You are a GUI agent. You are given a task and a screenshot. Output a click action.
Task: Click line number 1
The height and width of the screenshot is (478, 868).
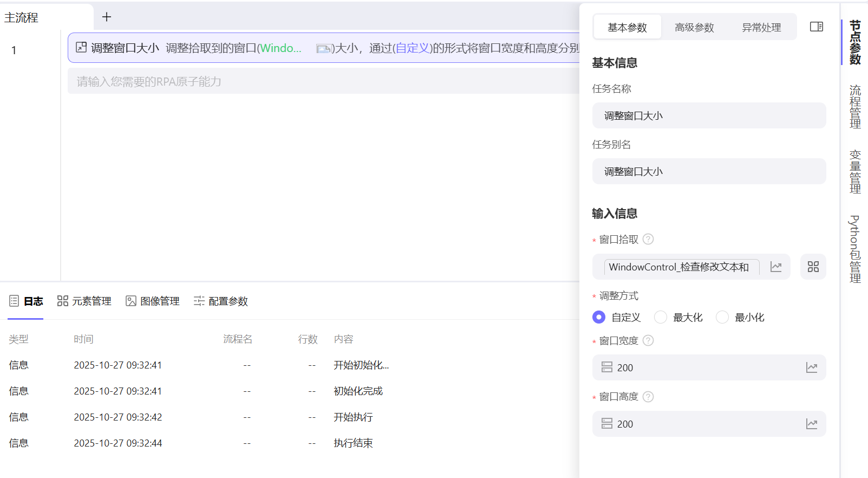(14, 50)
